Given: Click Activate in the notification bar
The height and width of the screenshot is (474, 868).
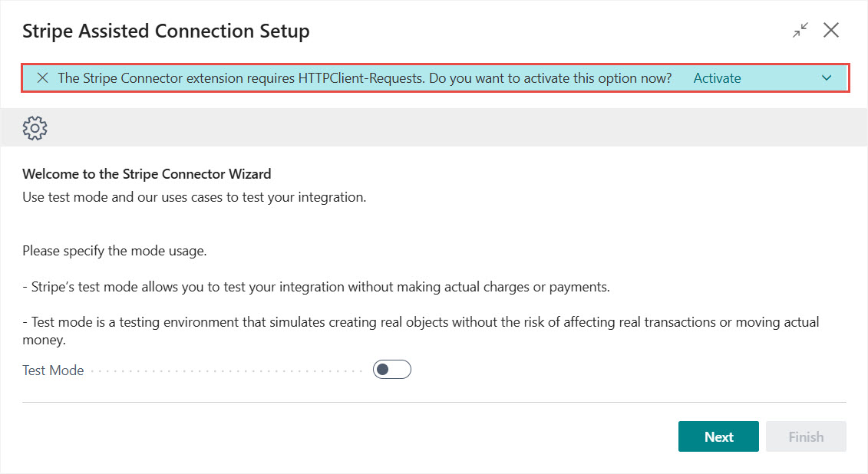Looking at the screenshot, I should click(x=717, y=78).
